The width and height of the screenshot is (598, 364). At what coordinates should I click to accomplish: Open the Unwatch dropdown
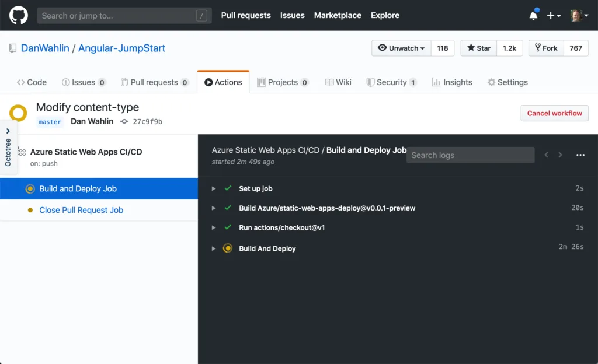pyautogui.click(x=401, y=48)
